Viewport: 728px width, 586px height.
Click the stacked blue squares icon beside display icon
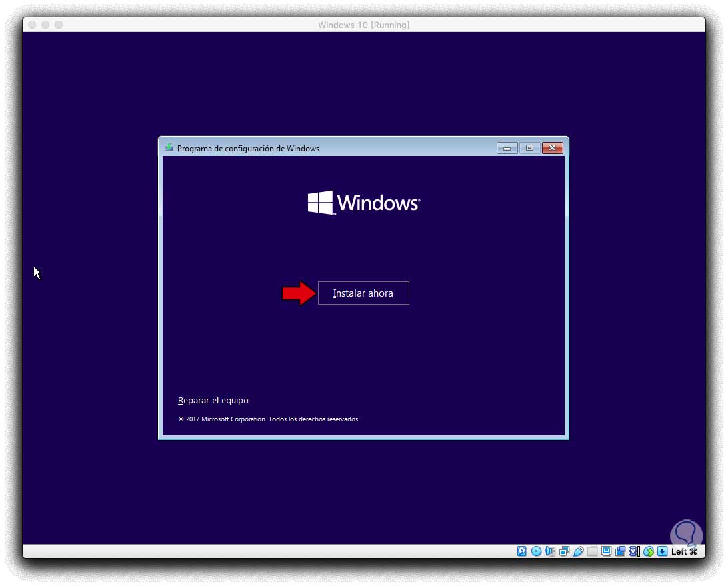620,551
